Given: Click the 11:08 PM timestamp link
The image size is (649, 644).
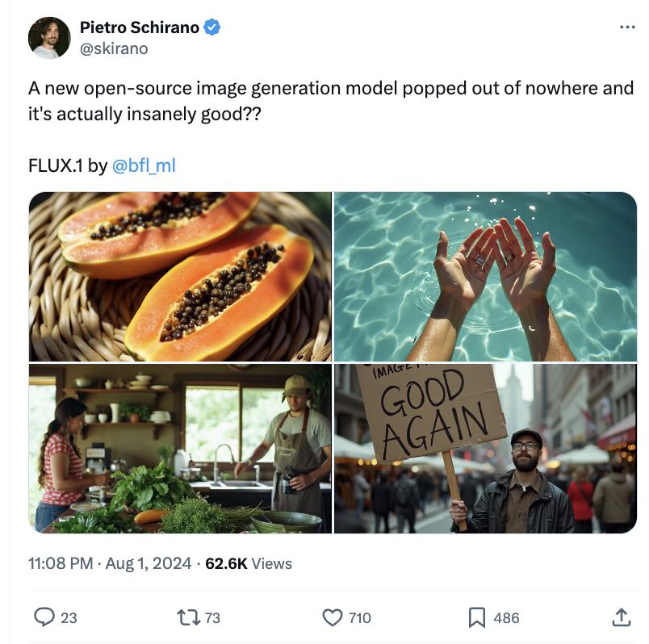Looking at the screenshot, I should (60, 563).
